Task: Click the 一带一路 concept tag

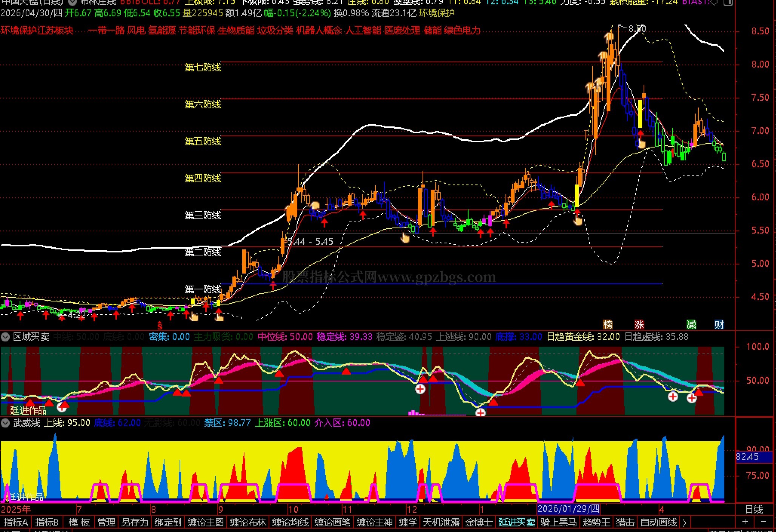Action: pyautogui.click(x=106, y=30)
